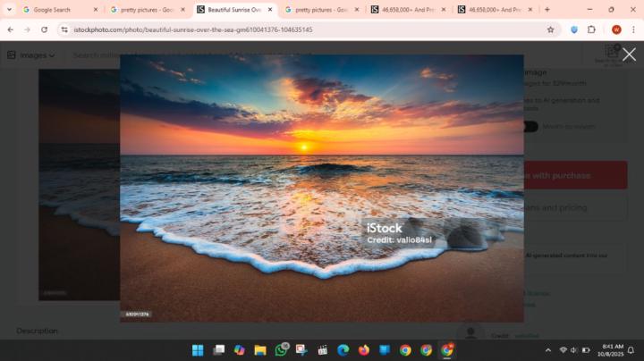Click the address bar URL
The image size is (644, 361).
193,29
